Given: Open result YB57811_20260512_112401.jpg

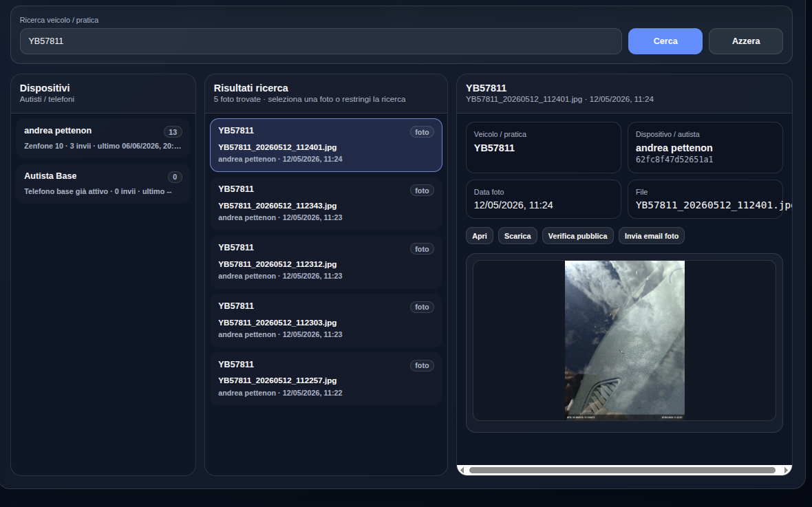Looking at the screenshot, I should [325, 145].
